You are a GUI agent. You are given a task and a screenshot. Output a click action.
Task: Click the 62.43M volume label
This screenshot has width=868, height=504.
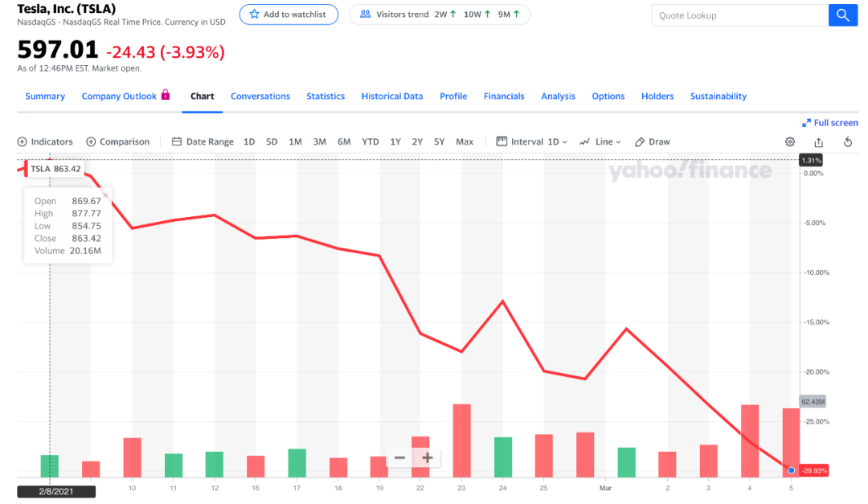tap(813, 402)
